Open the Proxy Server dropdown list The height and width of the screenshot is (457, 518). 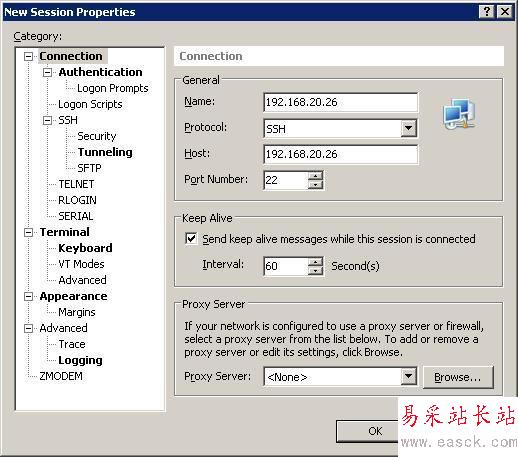pyautogui.click(x=409, y=377)
